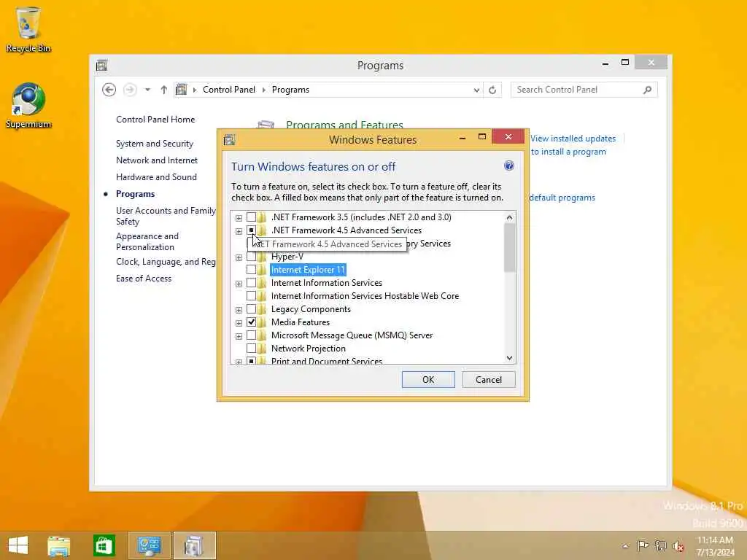Screen dimensions: 747x560
Task: Open Windows Features help question icon
Action: pyautogui.click(x=508, y=166)
